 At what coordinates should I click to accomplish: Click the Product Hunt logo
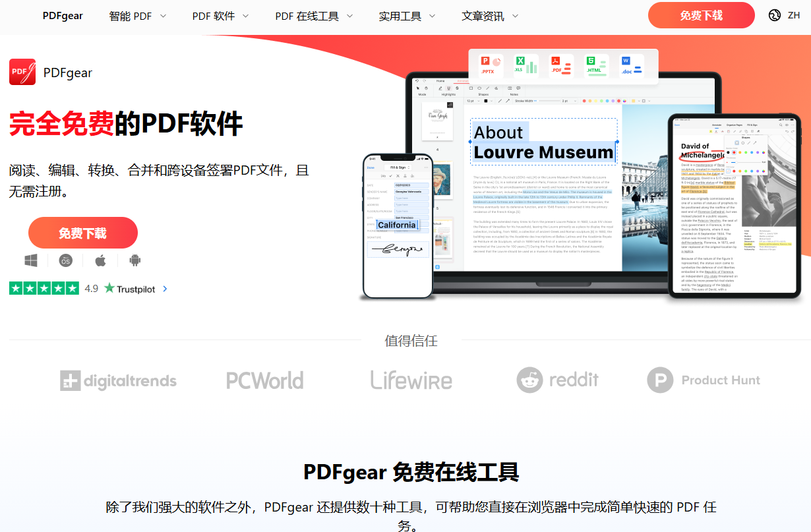point(704,380)
